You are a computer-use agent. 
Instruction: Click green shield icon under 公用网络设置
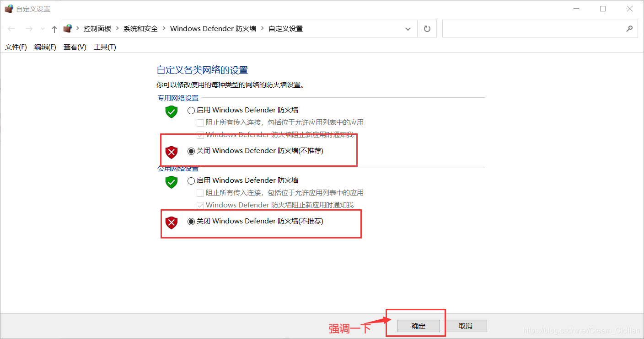click(x=172, y=182)
